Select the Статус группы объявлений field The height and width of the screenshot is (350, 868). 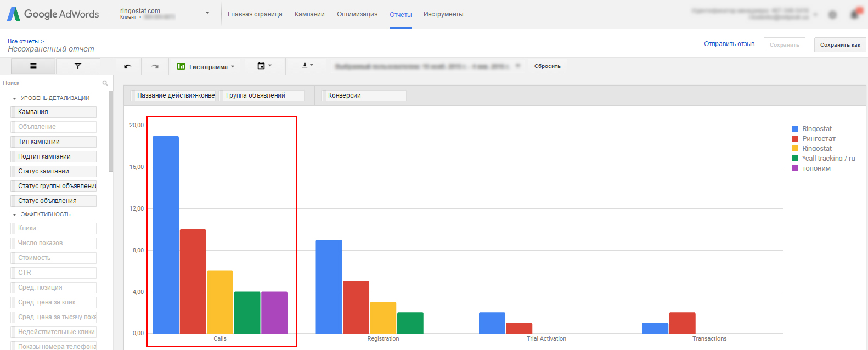54,186
